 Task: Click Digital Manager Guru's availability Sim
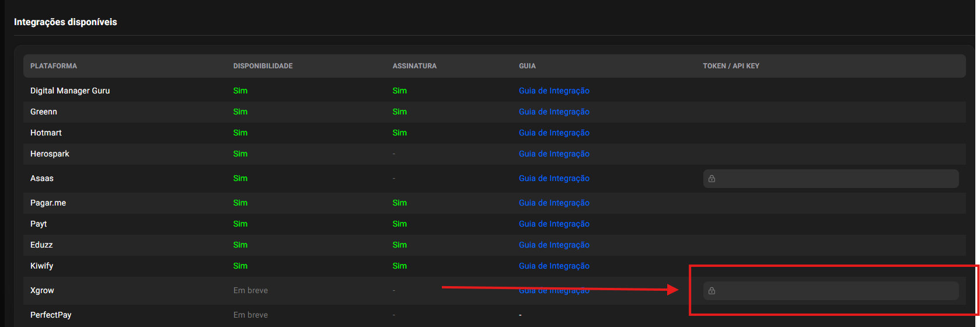(x=240, y=91)
